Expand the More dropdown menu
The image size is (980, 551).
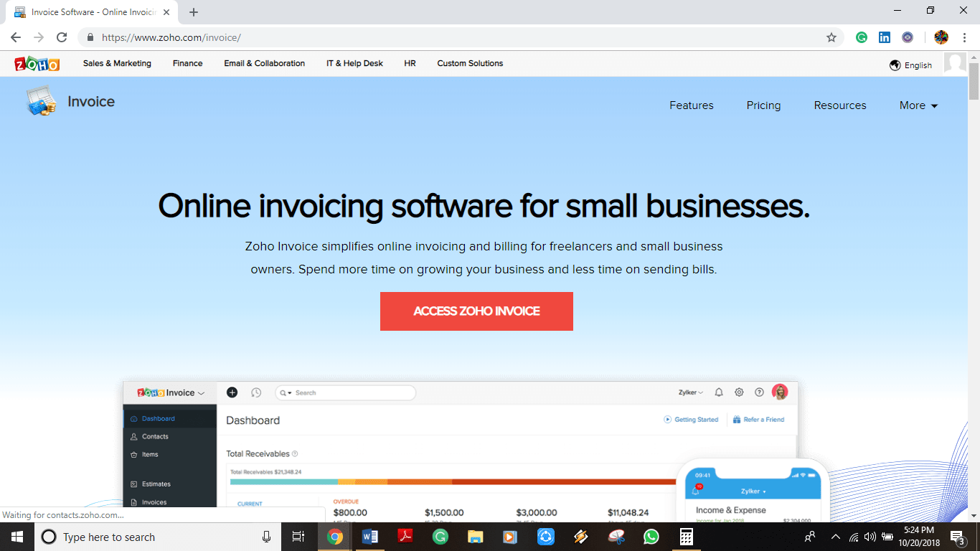tap(918, 105)
